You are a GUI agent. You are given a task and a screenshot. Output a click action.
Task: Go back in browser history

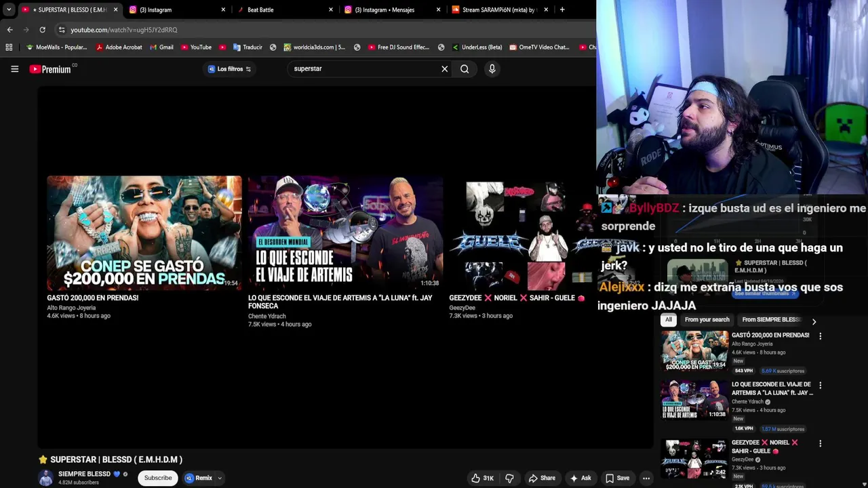9,30
